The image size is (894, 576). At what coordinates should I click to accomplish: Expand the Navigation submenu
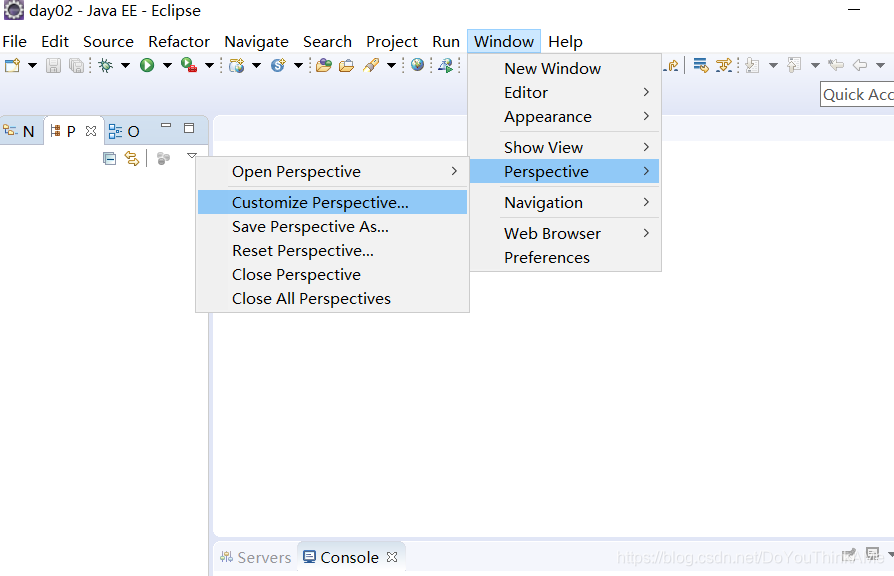(564, 202)
